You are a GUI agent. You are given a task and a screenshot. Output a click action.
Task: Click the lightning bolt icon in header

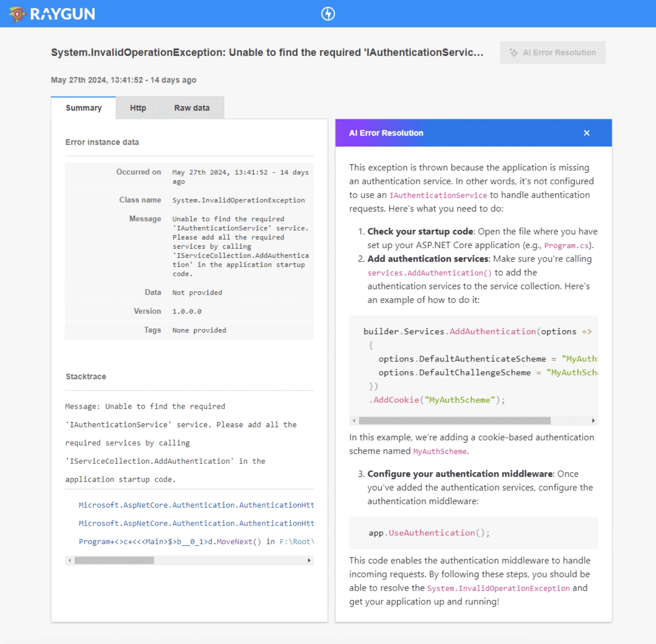pos(328,14)
